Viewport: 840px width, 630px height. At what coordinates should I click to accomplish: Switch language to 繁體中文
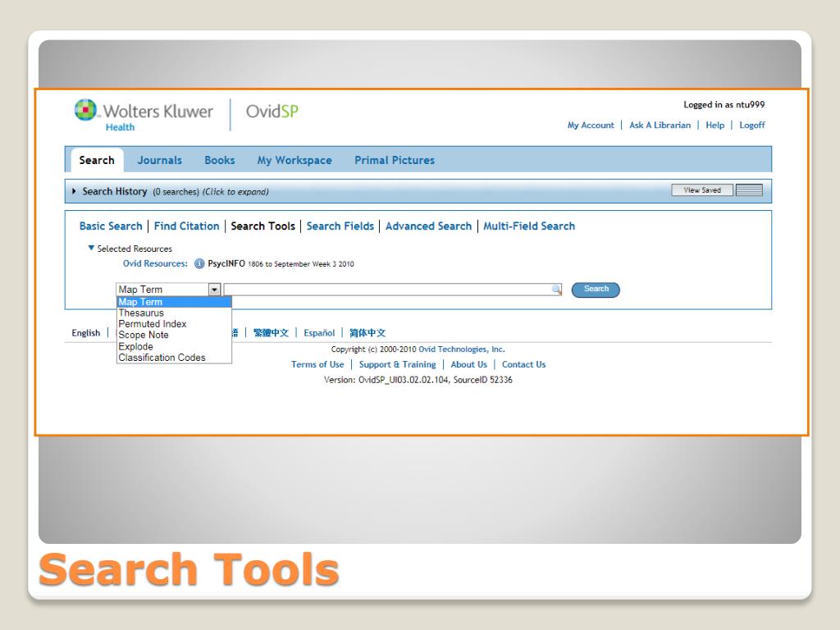tap(271, 333)
